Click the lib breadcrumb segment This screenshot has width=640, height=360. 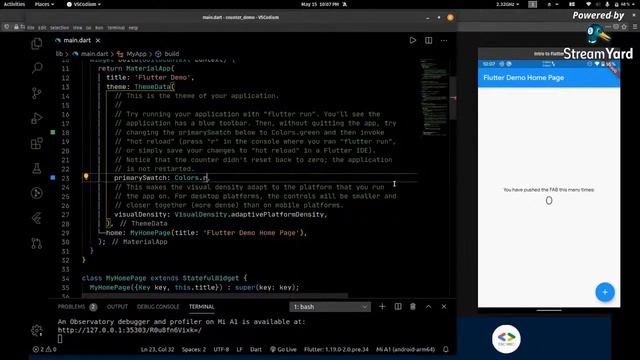click(59, 54)
